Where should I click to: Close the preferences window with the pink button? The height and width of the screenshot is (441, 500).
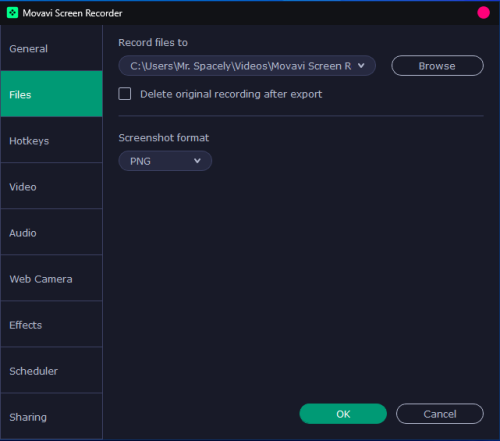click(483, 13)
